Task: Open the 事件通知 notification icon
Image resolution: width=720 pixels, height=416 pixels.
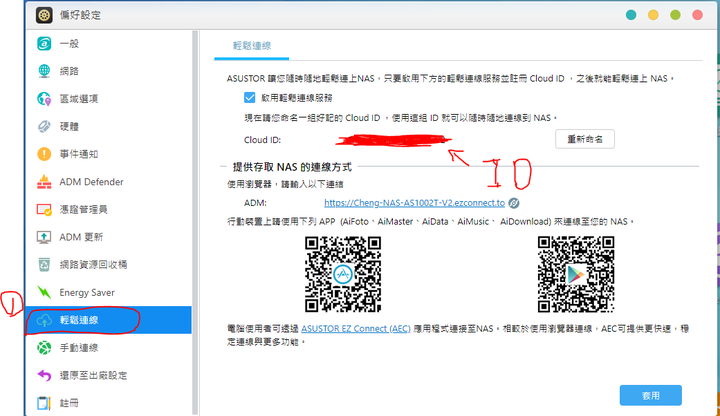Action: pos(44,154)
